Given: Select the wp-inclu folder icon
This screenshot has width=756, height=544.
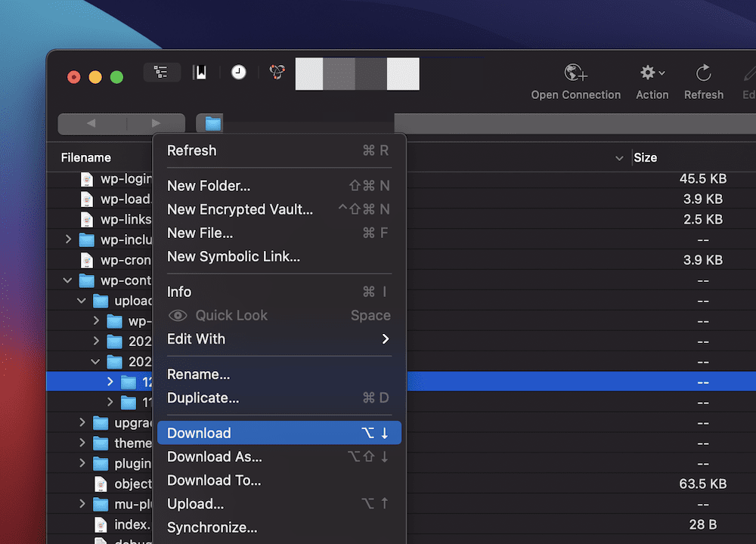Looking at the screenshot, I should coord(87,240).
